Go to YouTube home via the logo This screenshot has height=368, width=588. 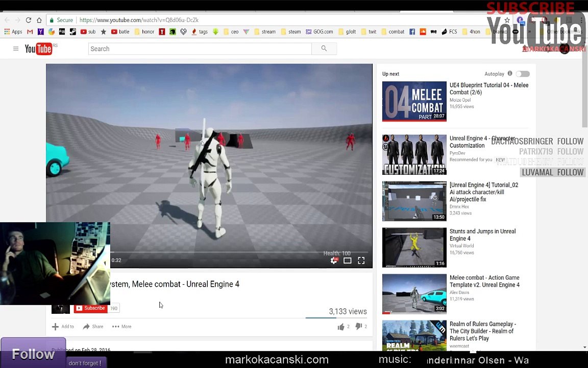(x=39, y=49)
